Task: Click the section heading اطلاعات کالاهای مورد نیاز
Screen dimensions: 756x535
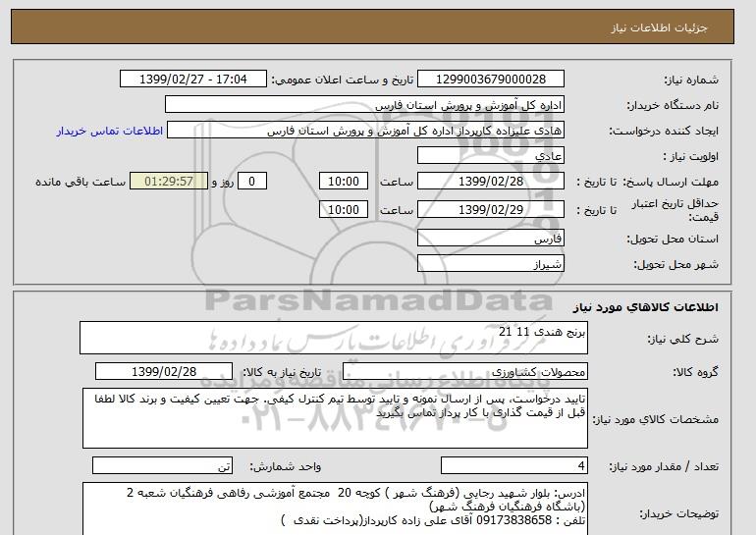Action: pyautogui.click(x=645, y=307)
